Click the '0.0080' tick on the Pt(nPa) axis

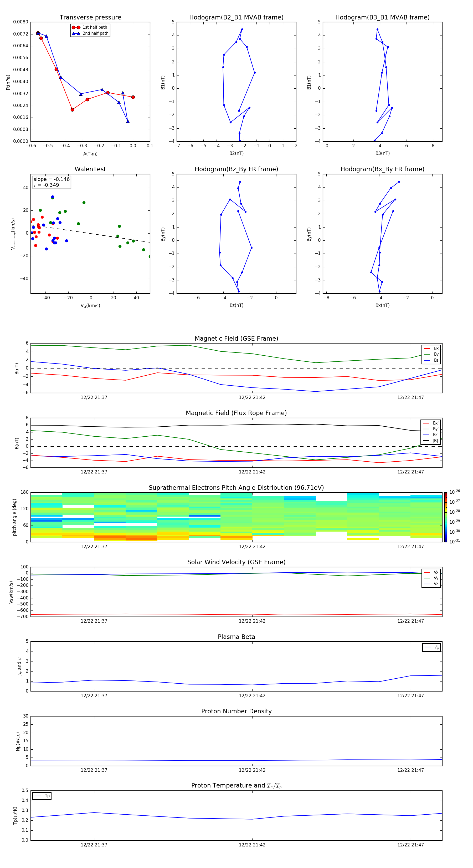pos(20,22)
